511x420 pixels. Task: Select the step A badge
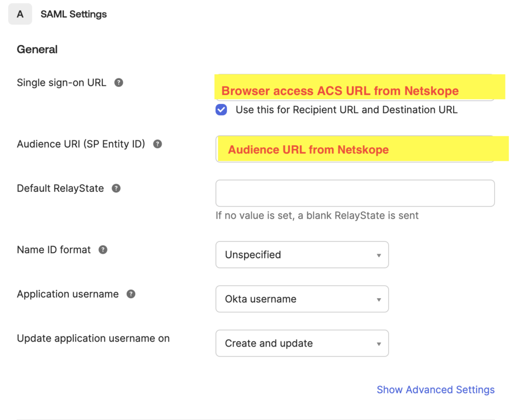[x=20, y=14]
